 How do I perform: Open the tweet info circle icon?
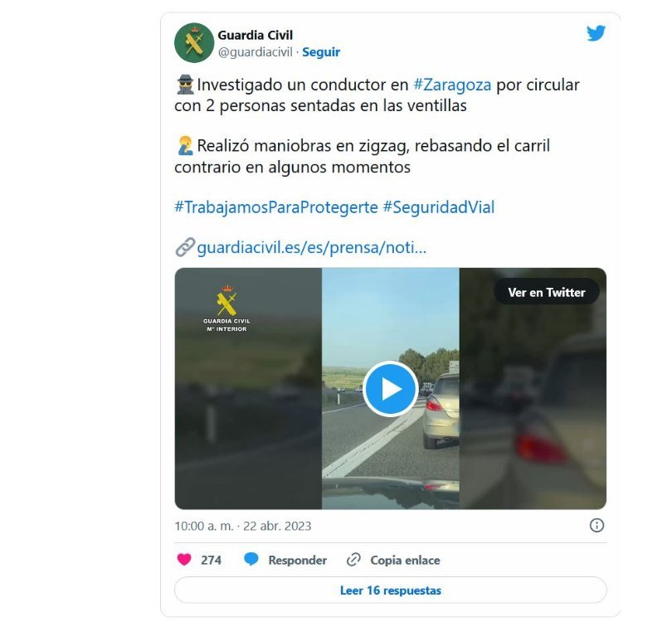[x=597, y=525]
